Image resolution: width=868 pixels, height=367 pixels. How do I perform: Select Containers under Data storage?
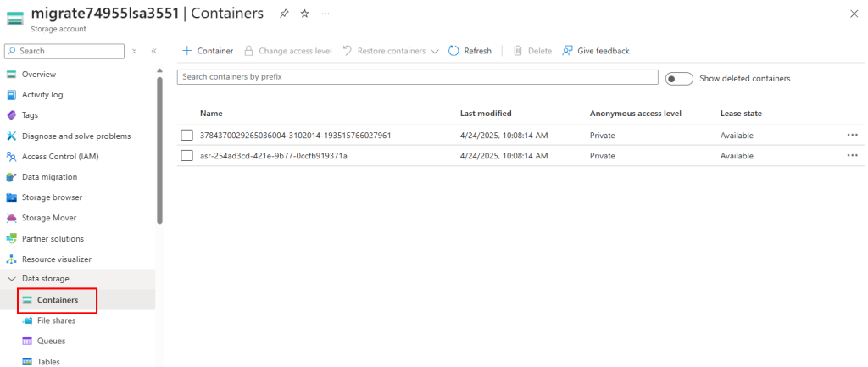pyautogui.click(x=58, y=300)
